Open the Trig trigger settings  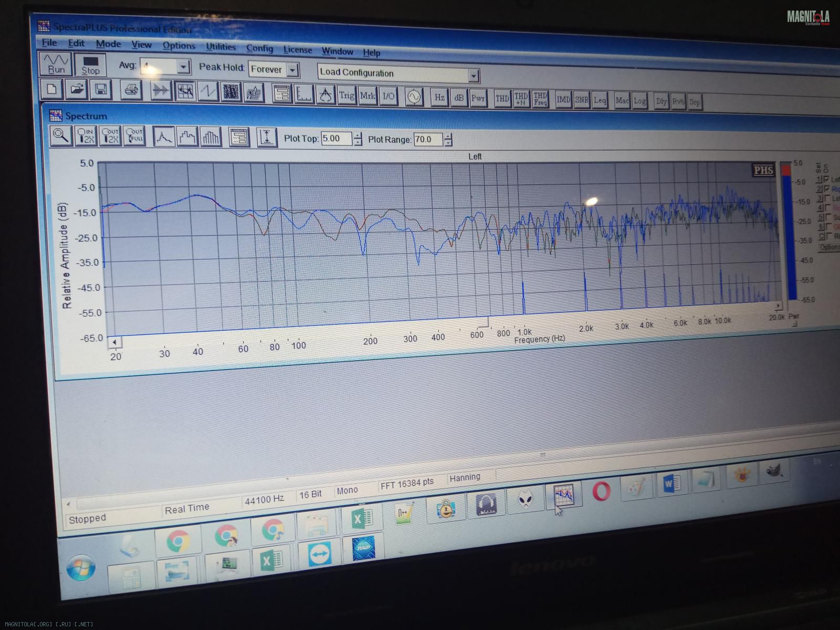[346, 95]
